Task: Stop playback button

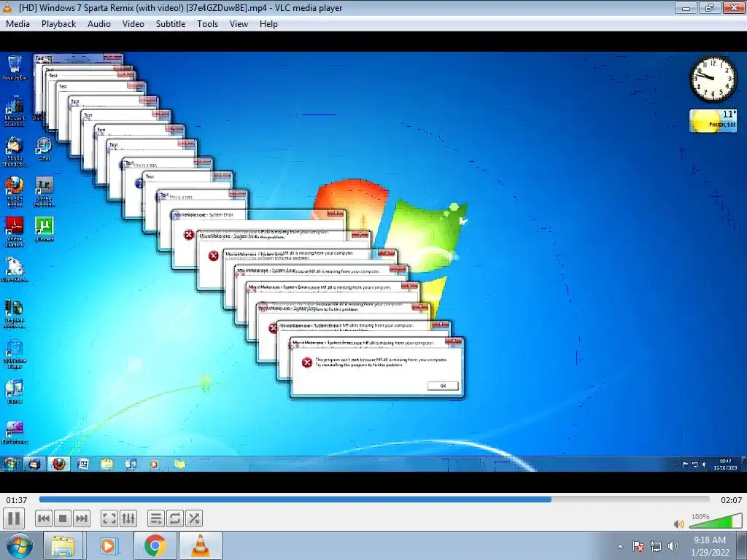Action: click(x=63, y=518)
